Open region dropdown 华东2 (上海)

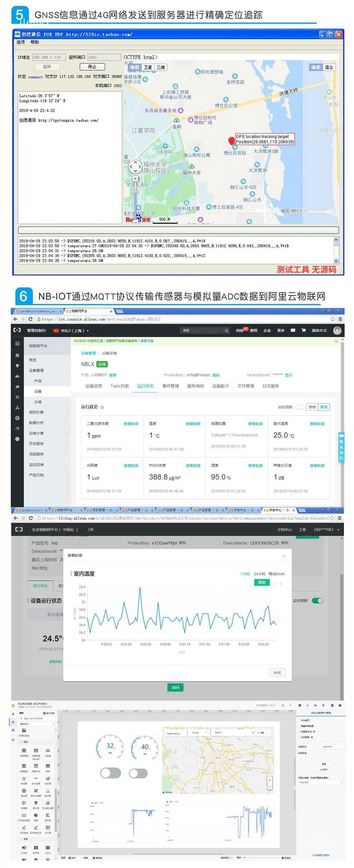(72, 330)
